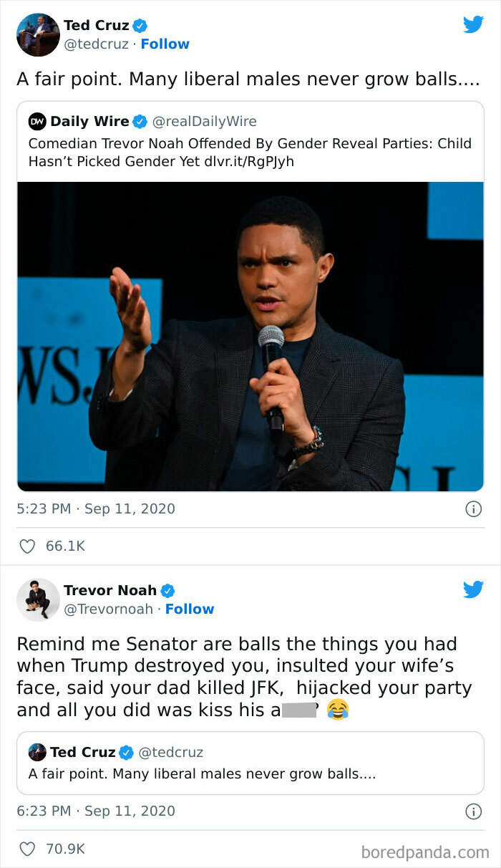Click the Follow link under Trevor Noah
501x868 pixels.
(x=190, y=609)
